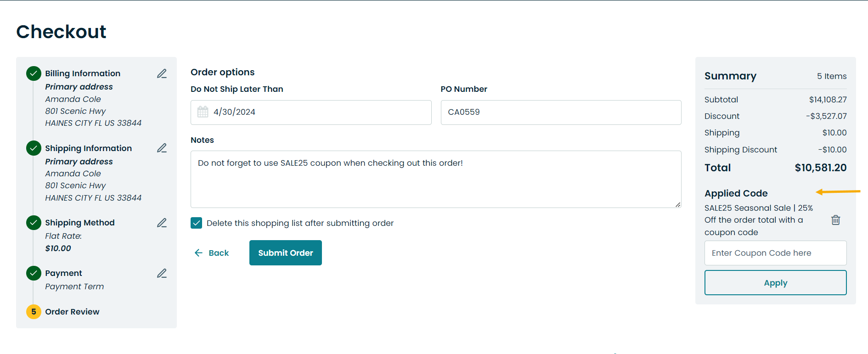Viewport: 868px width, 354px height.
Task: Click the Billing Information green checkmark
Action: tap(34, 73)
